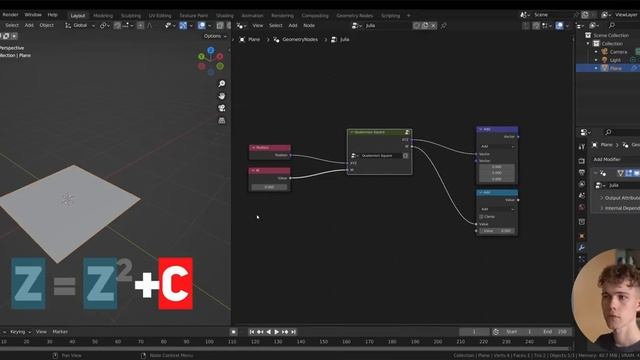Click the search icon in the outliner
This screenshot has width=640, height=360.
tap(611, 25)
